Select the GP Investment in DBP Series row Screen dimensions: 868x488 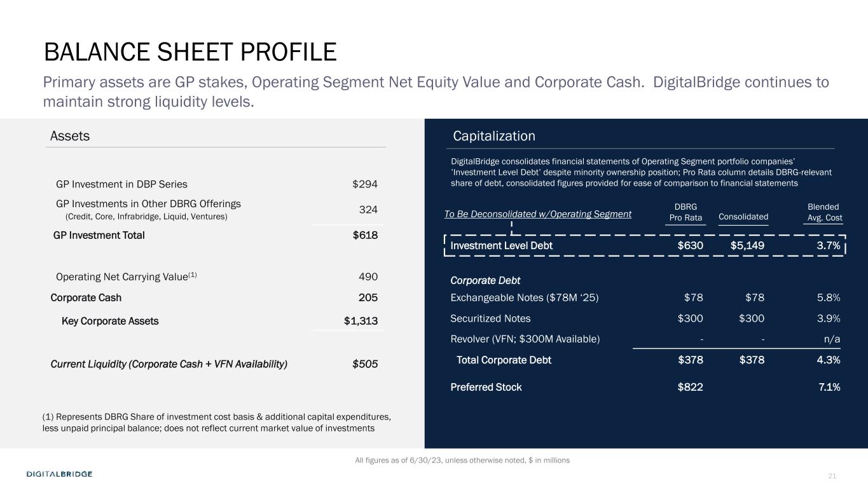pyautogui.click(x=121, y=184)
